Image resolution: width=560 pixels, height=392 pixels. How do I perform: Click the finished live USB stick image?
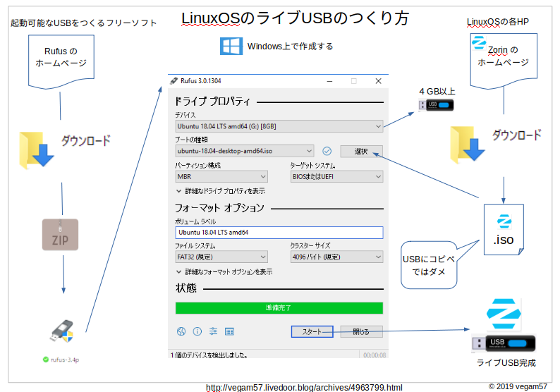tap(504, 343)
